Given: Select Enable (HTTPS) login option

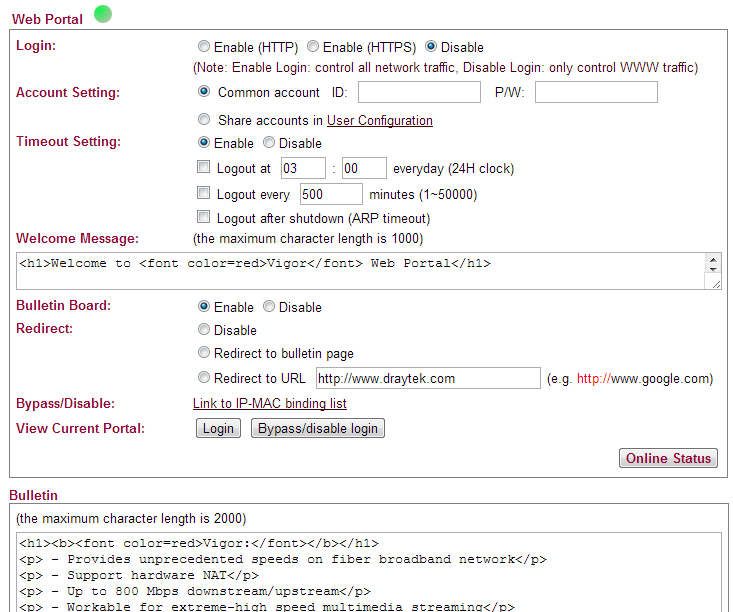Looking at the screenshot, I should point(313,46).
